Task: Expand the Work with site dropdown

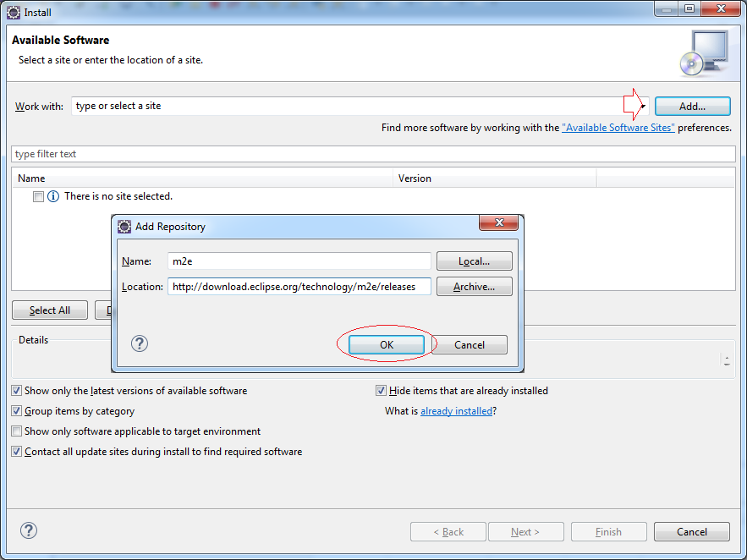Action: 643,107
